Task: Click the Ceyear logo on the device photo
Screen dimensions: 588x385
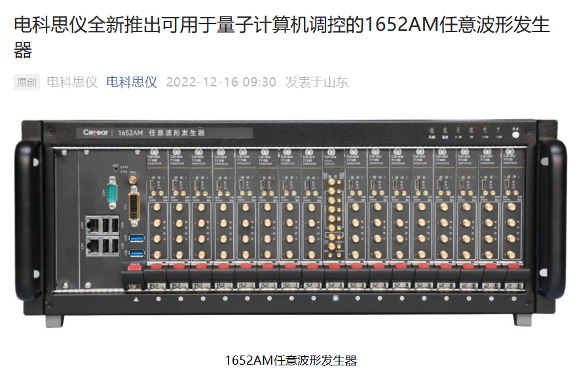Action: (x=95, y=132)
